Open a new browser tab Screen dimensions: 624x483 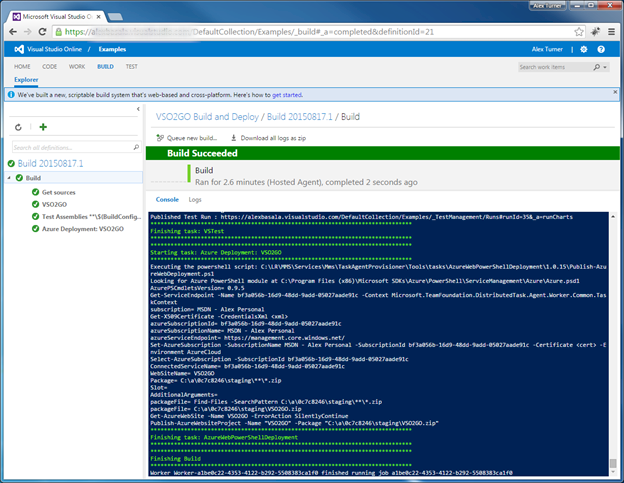click(x=115, y=17)
